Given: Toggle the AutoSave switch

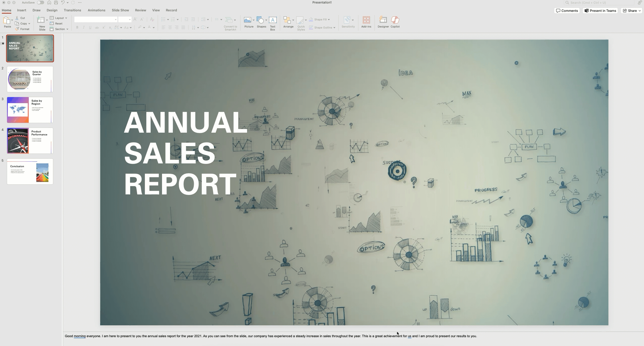Looking at the screenshot, I should (40, 3).
